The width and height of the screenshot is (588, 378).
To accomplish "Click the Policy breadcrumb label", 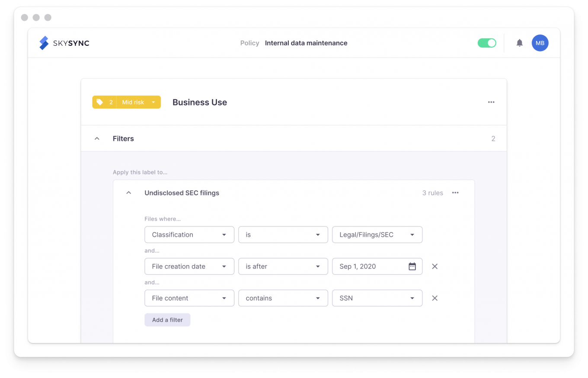I will (249, 43).
